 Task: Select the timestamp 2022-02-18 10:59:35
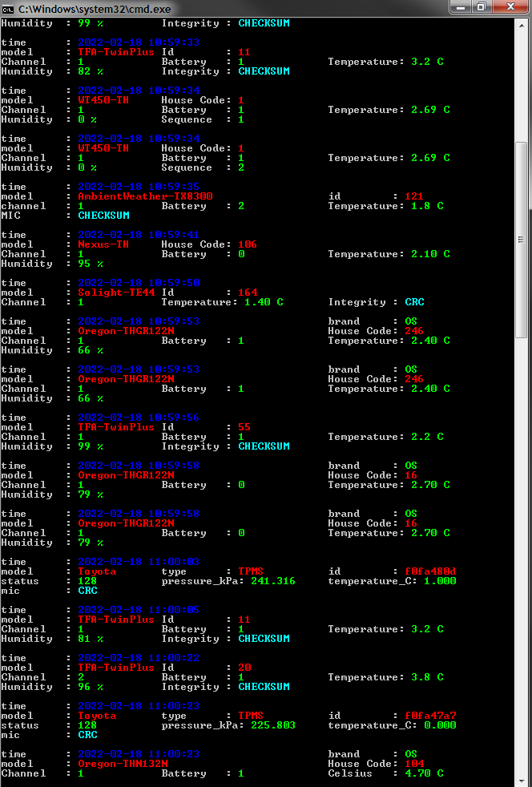tap(139, 187)
